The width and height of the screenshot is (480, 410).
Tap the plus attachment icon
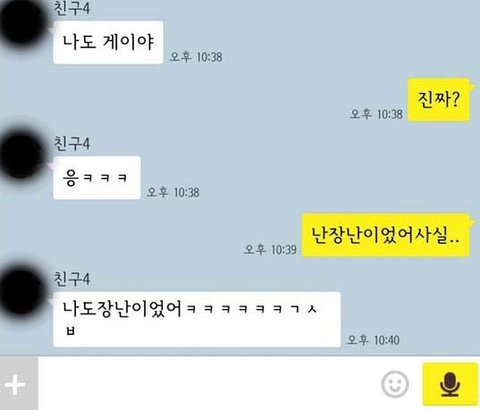point(15,385)
